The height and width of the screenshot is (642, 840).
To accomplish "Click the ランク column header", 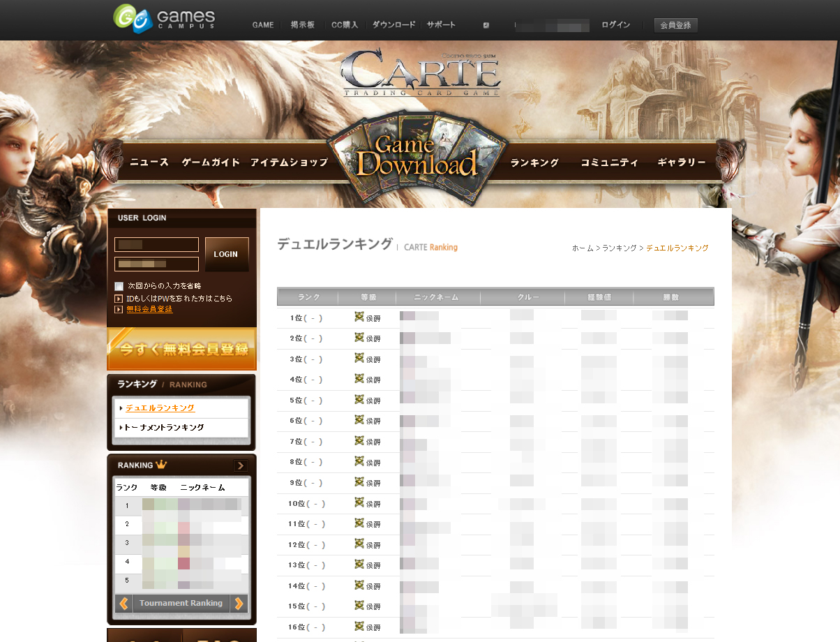I will (x=308, y=297).
